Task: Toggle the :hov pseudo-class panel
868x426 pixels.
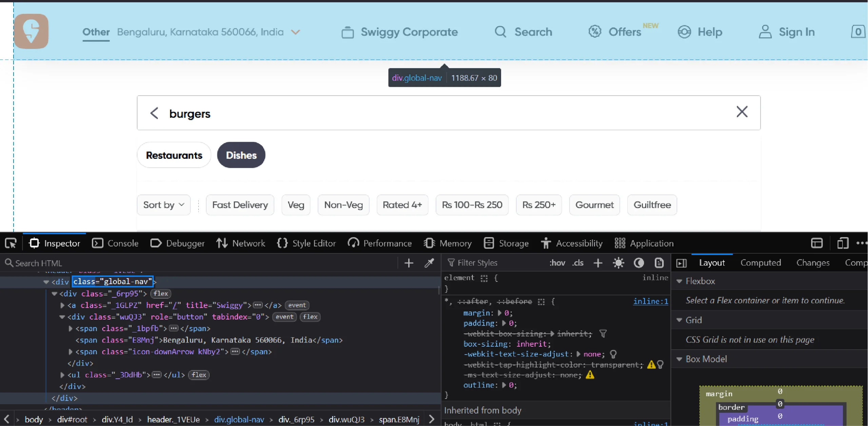Action: click(x=557, y=263)
